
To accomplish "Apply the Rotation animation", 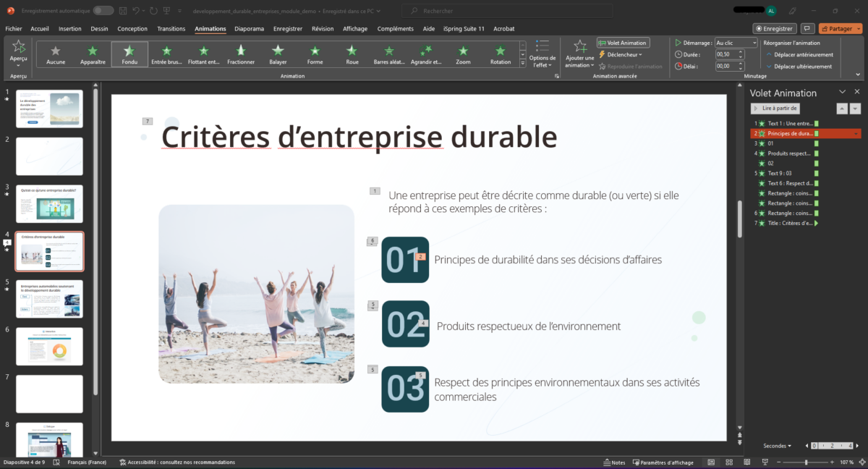I will tap(500, 54).
